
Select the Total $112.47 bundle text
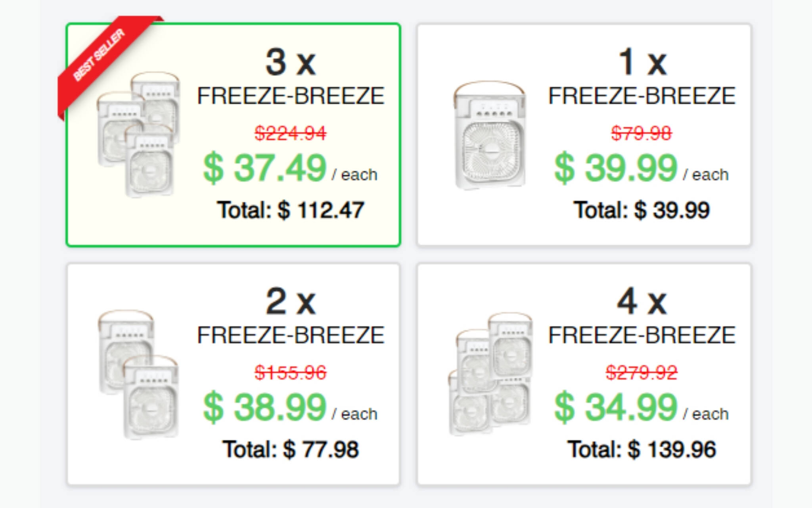point(290,210)
